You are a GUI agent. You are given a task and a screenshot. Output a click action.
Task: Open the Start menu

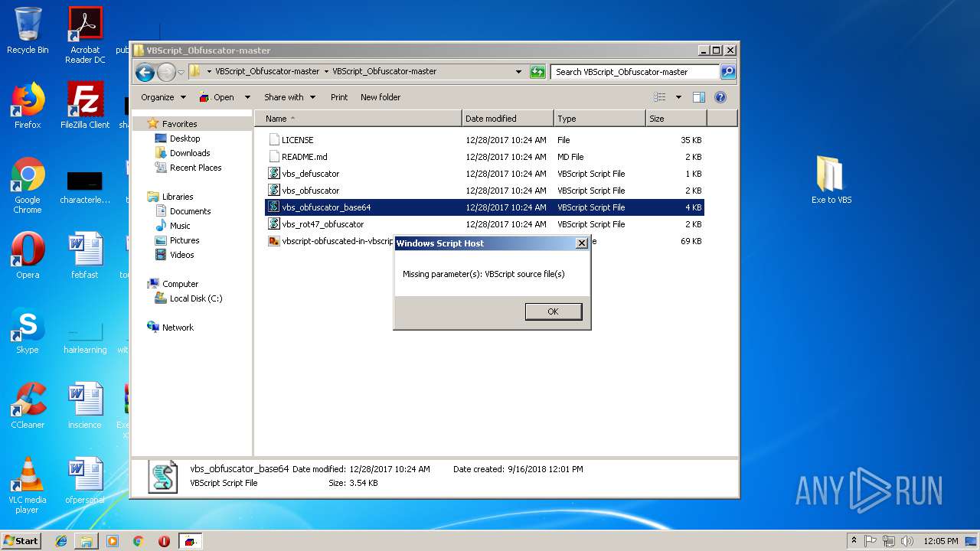(x=21, y=540)
